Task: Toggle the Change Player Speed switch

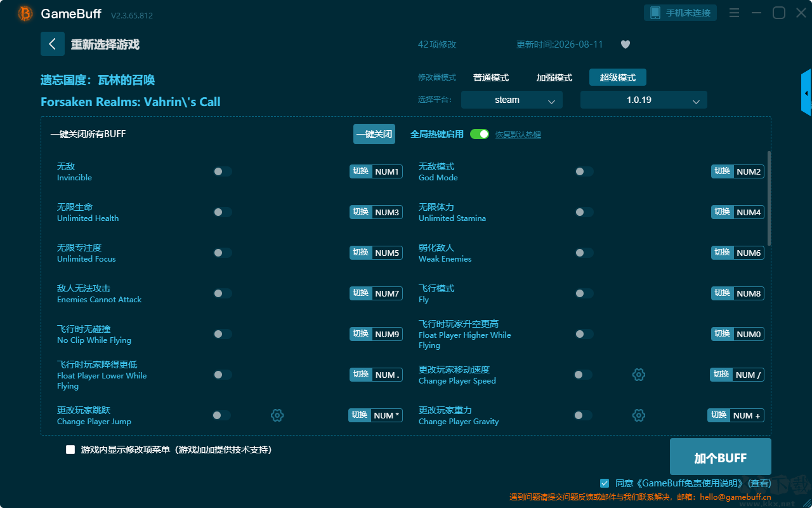Action: point(583,375)
